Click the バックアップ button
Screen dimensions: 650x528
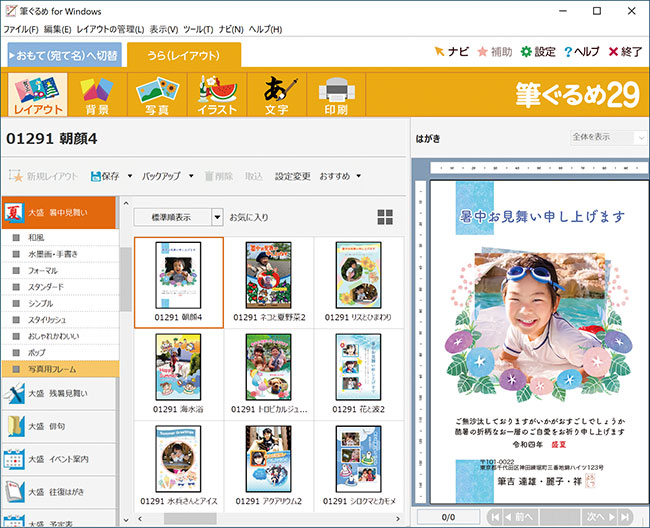(x=161, y=176)
